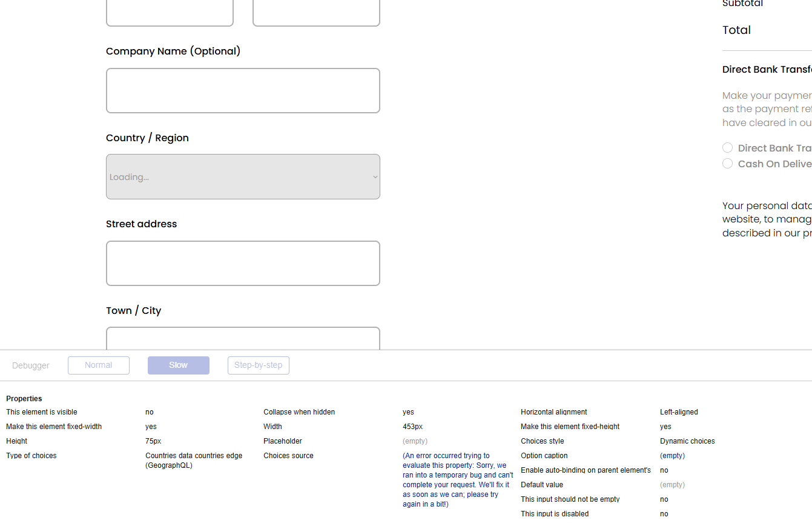
Task: Select 'Make this element fixed-height' property label
Action: coord(570,427)
